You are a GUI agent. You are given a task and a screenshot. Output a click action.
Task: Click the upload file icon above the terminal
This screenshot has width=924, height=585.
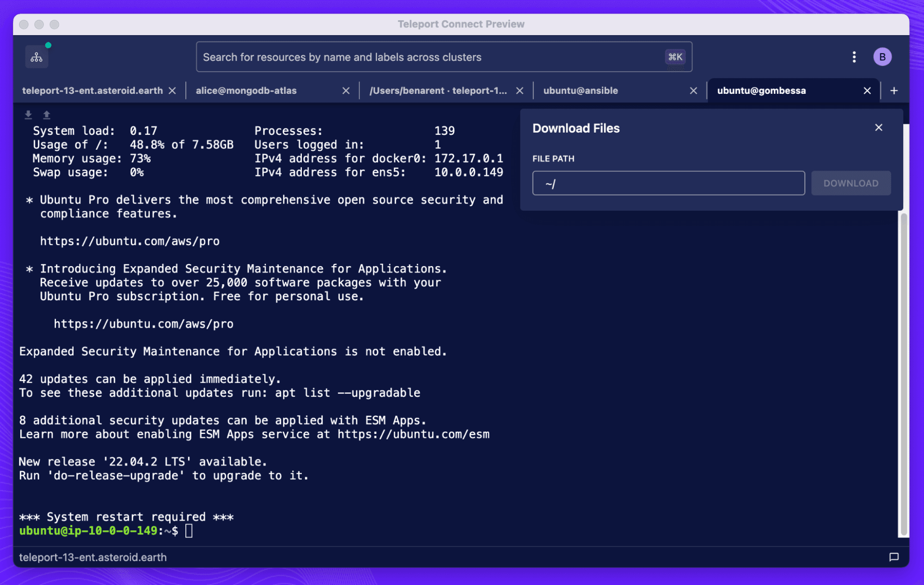pos(46,114)
